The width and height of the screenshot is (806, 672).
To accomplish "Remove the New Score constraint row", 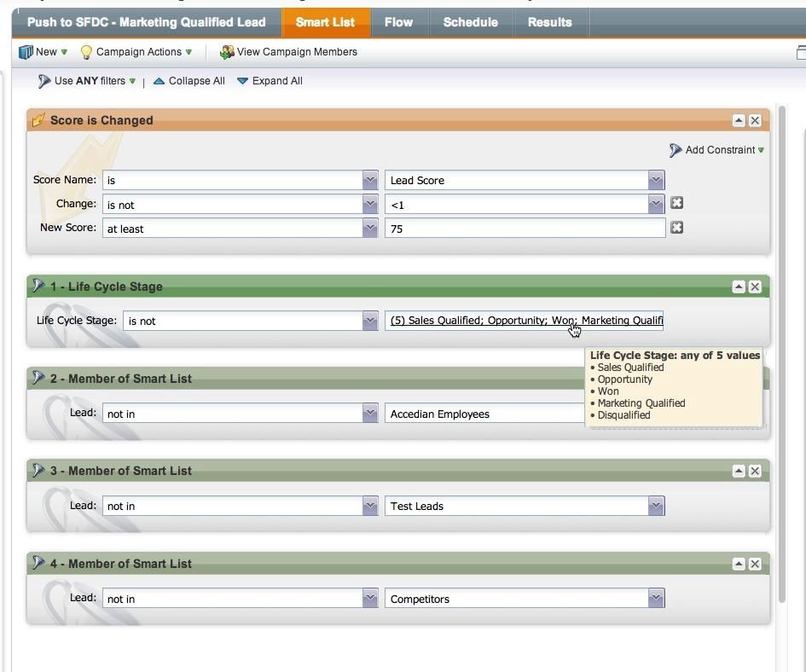I will point(677,227).
